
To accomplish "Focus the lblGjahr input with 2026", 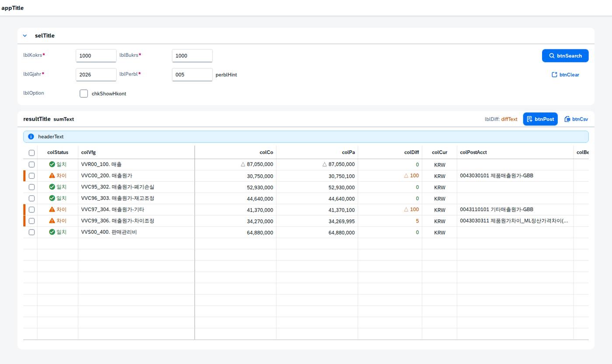I will (96, 75).
